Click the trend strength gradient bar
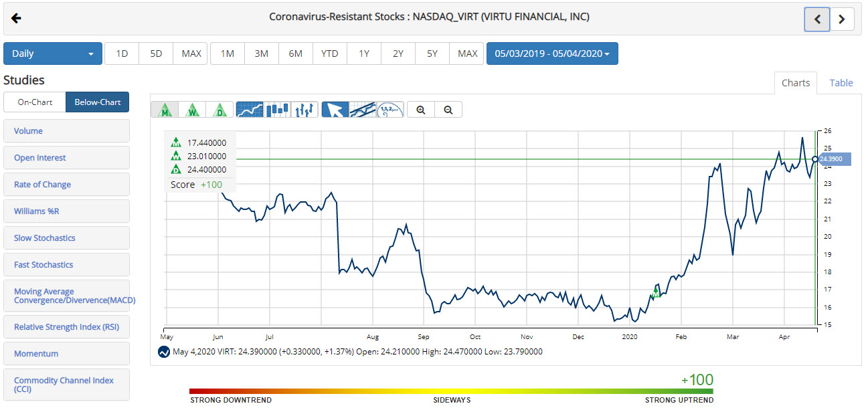This screenshot has width=868, height=418. point(451,391)
